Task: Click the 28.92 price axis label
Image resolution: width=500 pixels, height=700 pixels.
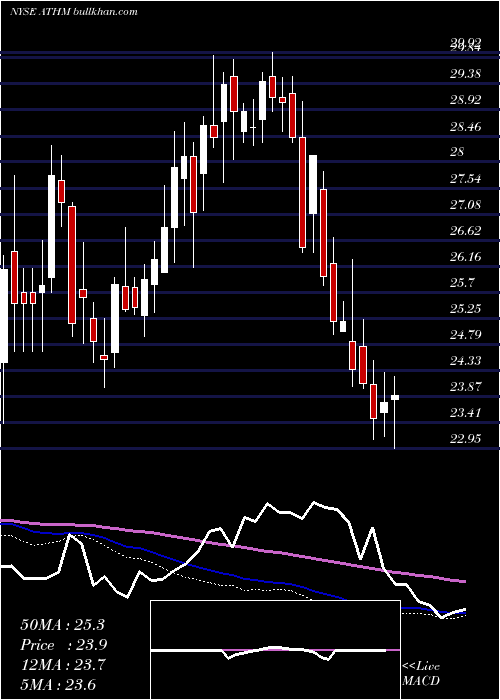Action: pos(465,100)
